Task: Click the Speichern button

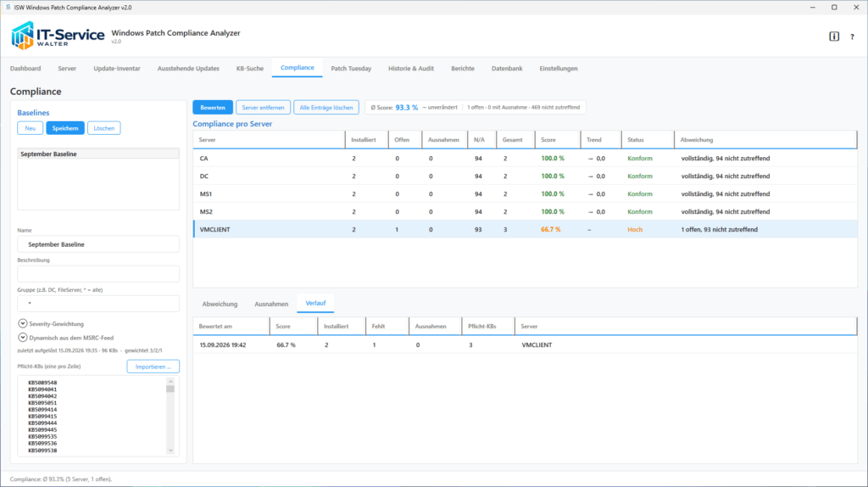Action: click(x=65, y=128)
